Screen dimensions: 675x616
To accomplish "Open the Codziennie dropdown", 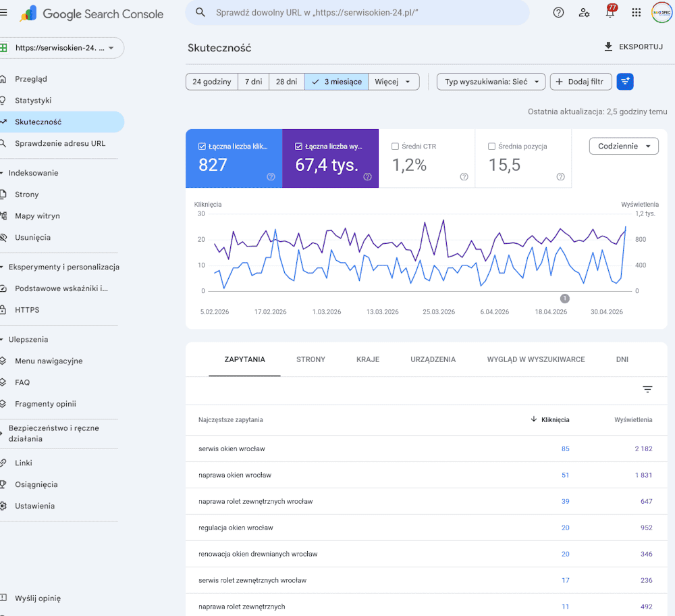I will [x=624, y=146].
